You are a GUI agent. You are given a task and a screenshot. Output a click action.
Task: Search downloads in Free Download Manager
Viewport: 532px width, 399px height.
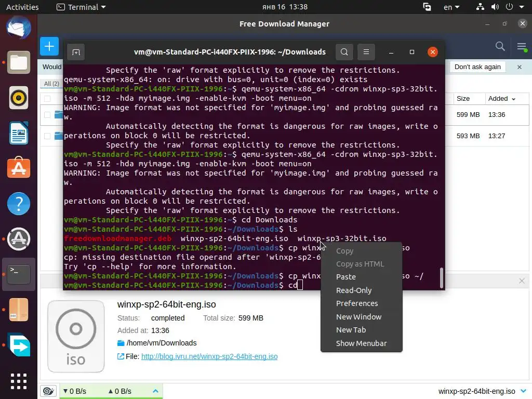click(500, 46)
